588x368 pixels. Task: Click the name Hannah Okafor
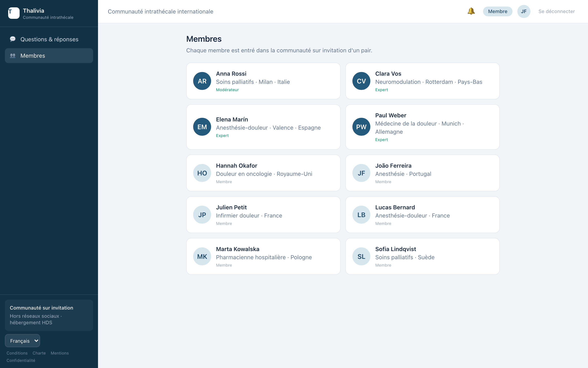pyautogui.click(x=236, y=166)
